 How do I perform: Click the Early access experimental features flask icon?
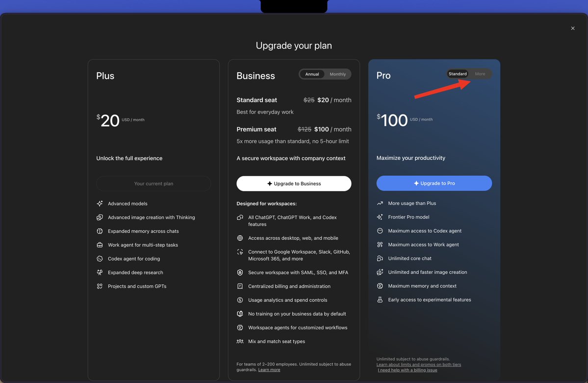pos(380,300)
